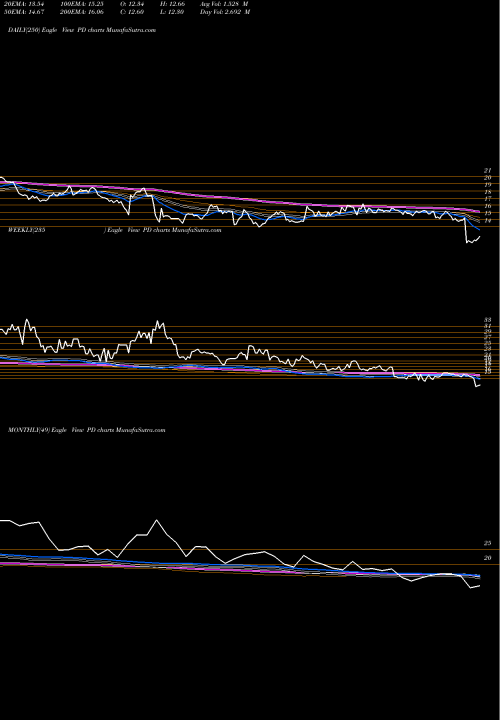Click the 25 price label on monthly axis
500x720 pixels.
[488, 543]
